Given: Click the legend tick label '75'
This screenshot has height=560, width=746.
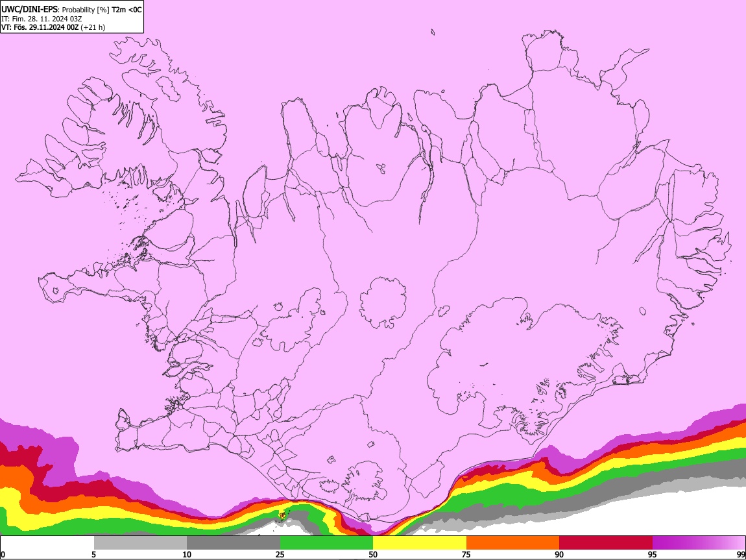Looking at the screenshot, I should [x=466, y=554].
